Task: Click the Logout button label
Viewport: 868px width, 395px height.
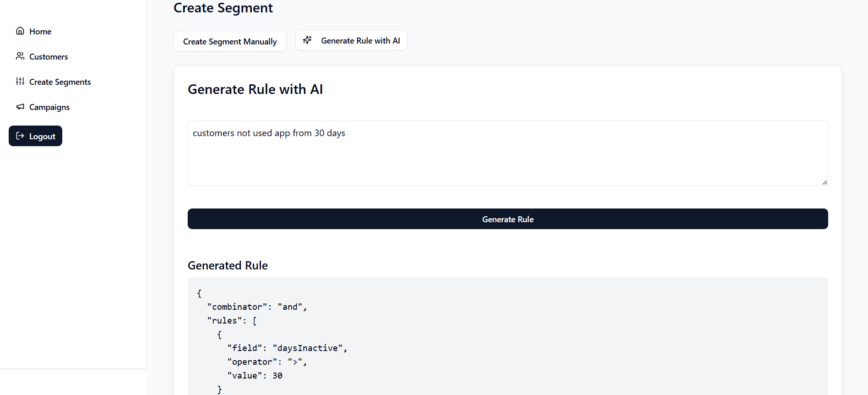Action: click(x=42, y=137)
